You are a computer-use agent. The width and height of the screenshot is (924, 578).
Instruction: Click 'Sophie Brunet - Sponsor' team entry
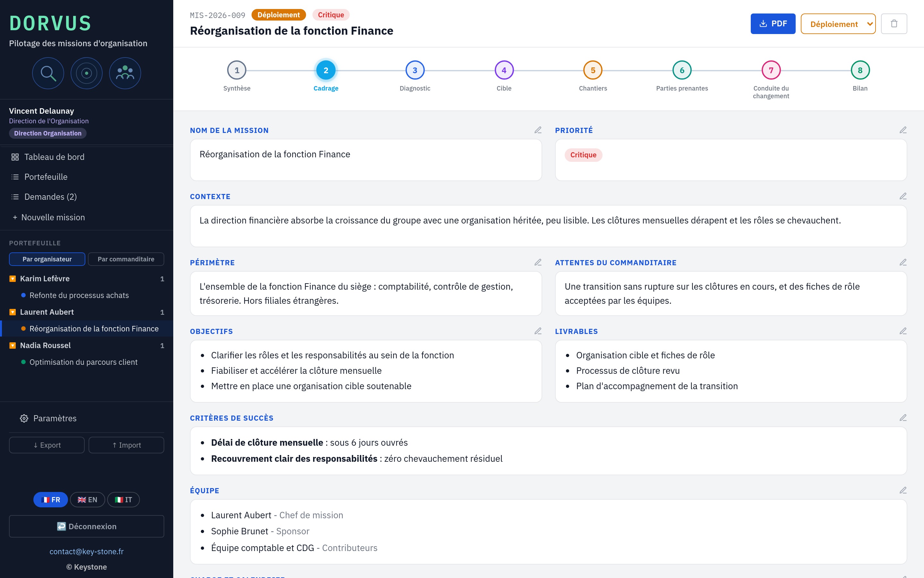(x=260, y=531)
